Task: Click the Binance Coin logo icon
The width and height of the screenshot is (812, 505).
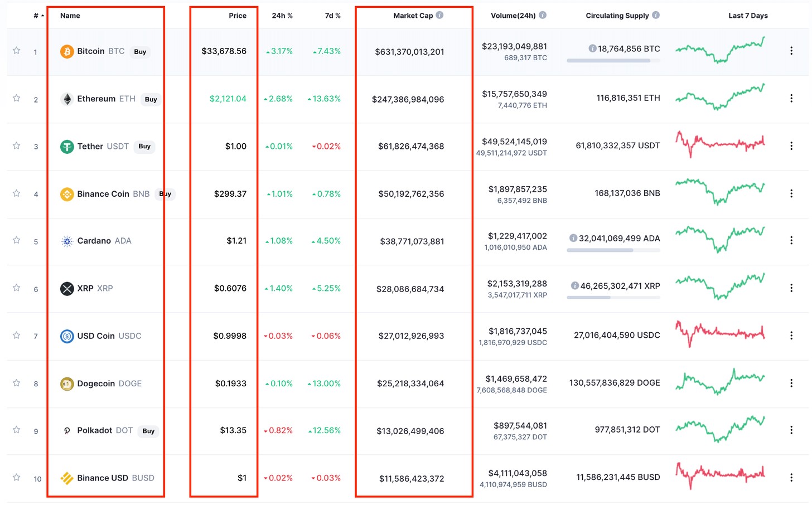Action: (67, 194)
